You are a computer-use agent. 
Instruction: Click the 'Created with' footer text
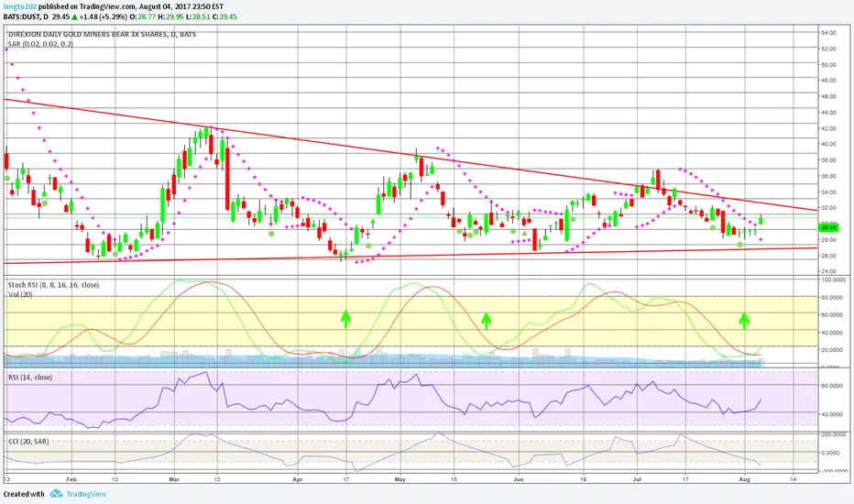[x=24, y=494]
